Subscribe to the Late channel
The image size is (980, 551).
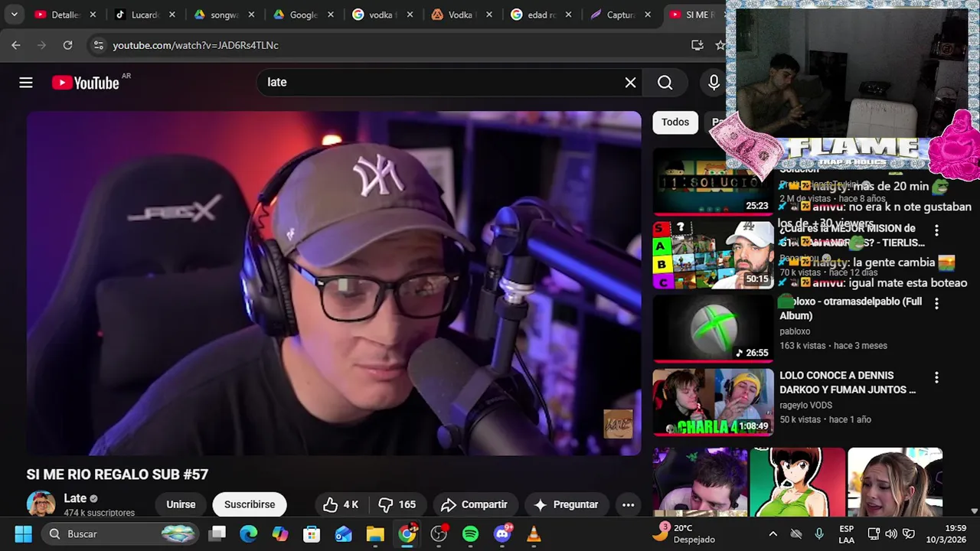pyautogui.click(x=250, y=504)
